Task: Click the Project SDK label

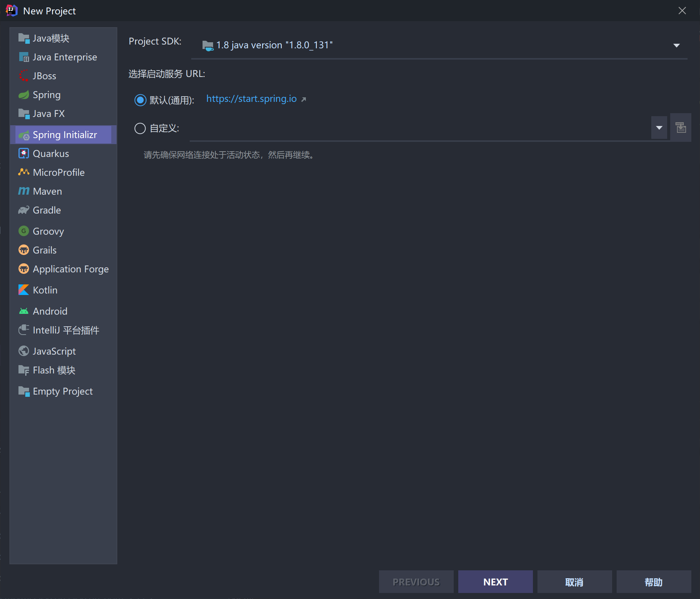Action: tap(155, 41)
